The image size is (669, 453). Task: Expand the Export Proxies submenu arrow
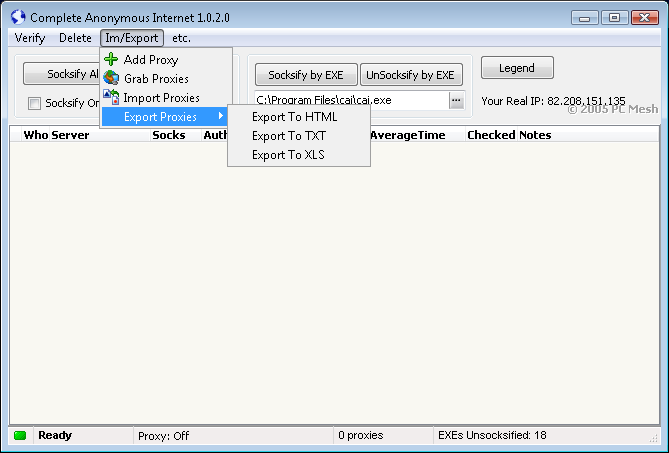point(221,116)
